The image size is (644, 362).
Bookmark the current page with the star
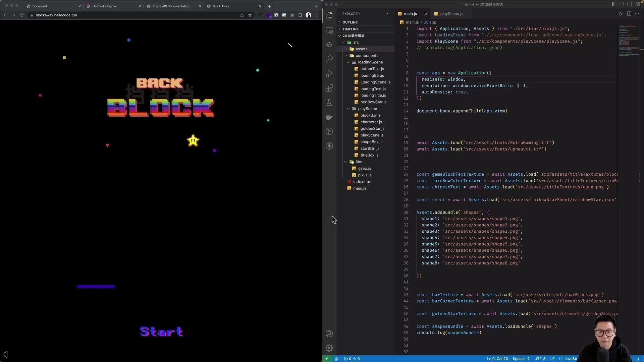(250, 15)
